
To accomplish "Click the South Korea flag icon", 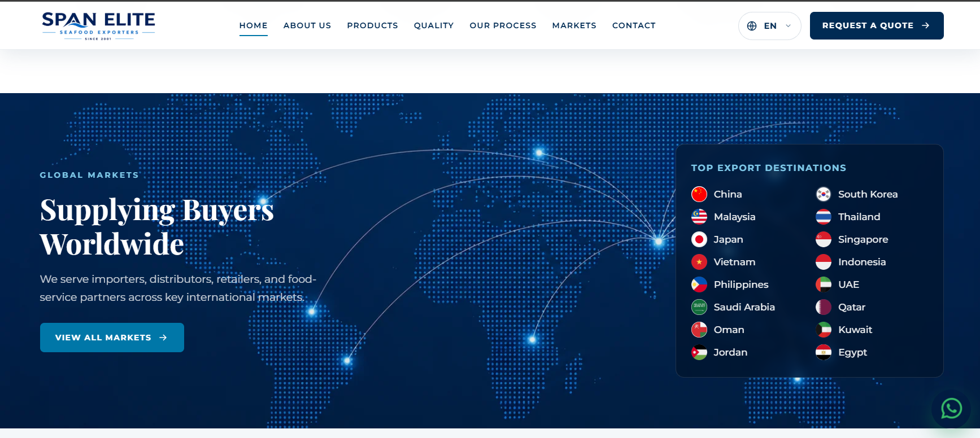I will (824, 194).
